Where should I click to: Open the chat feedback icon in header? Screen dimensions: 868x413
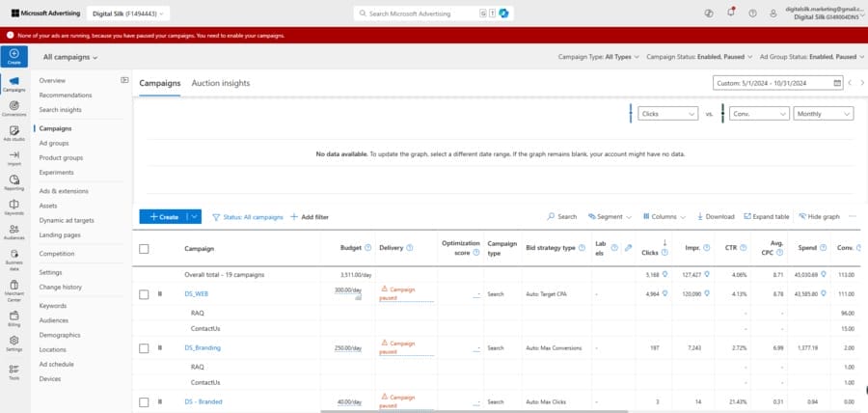(709, 14)
